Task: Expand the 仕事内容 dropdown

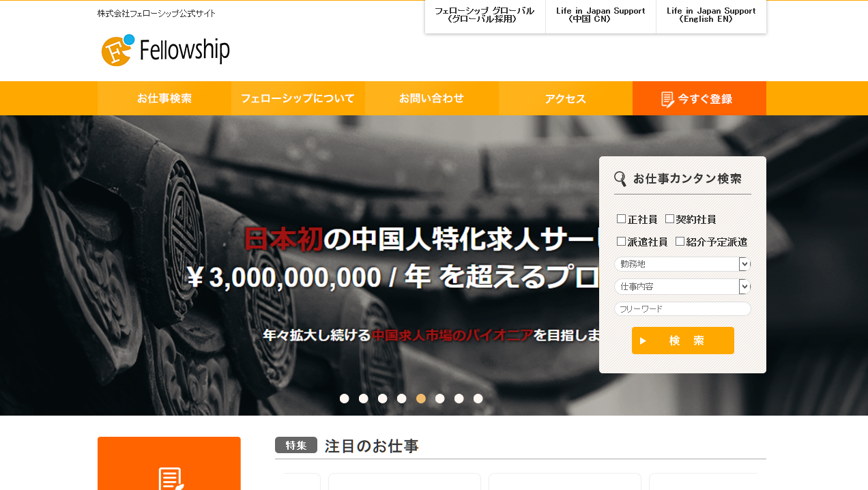Action: coord(682,287)
